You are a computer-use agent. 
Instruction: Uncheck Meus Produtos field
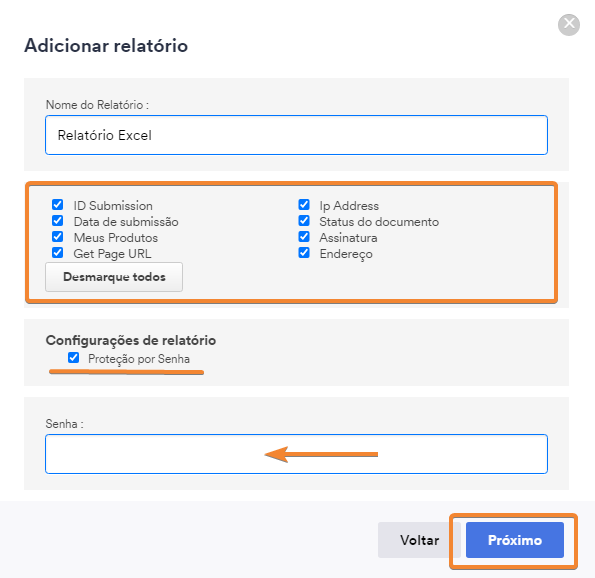[x=58, y=236]
